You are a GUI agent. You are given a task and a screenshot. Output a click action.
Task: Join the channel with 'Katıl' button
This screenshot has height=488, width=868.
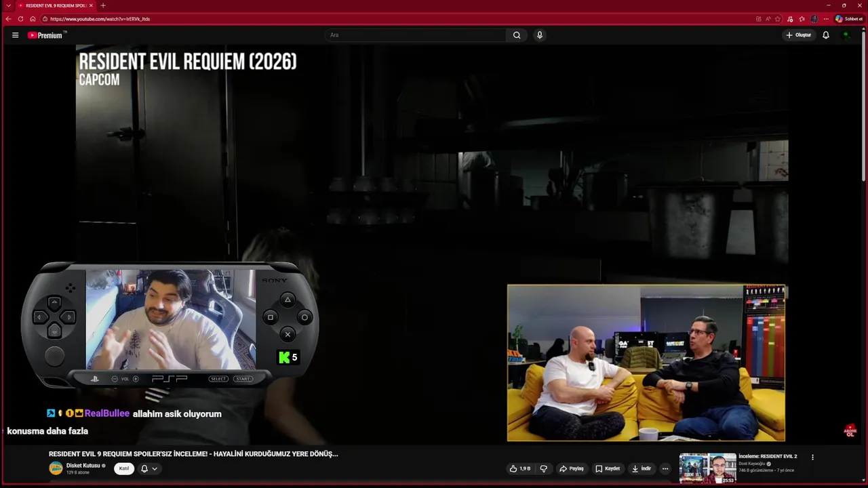124,468
